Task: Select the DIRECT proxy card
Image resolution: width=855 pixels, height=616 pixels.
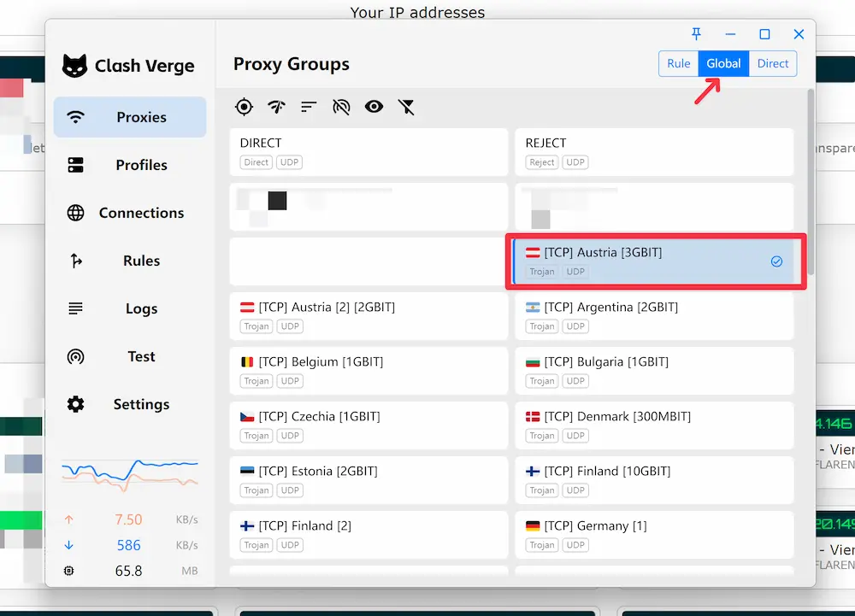Action: point(369,152)
